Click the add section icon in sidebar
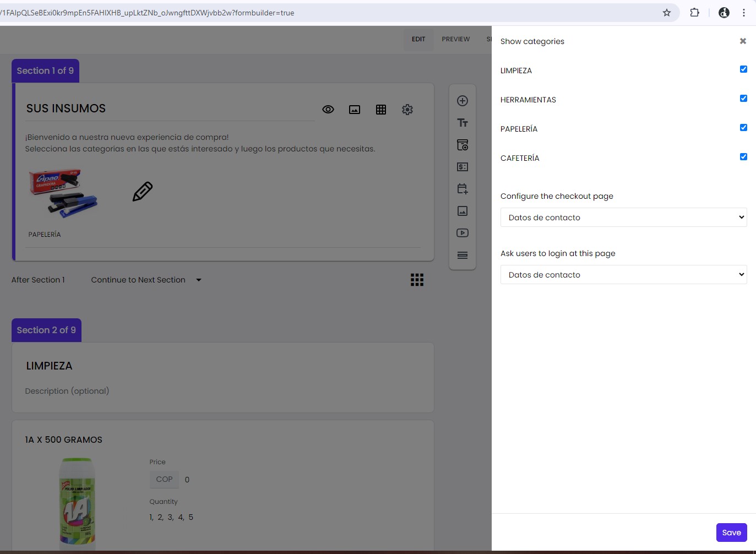 (x=463, y=255)
